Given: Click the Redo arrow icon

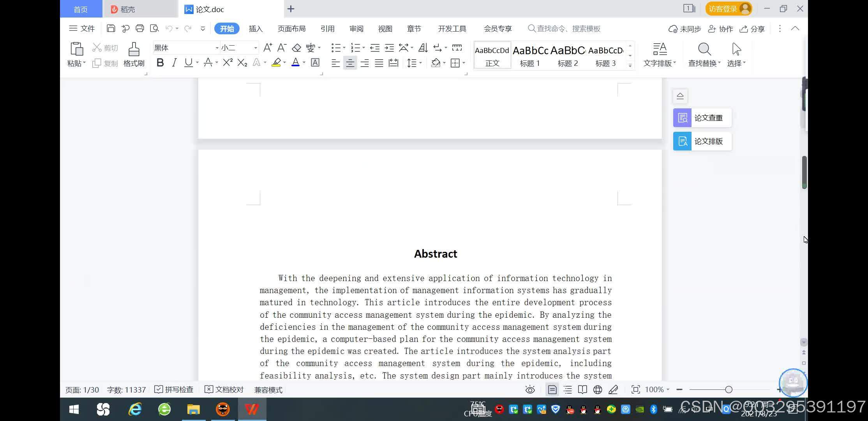Looking at the screenshot, I should click(x=188, y=28).
